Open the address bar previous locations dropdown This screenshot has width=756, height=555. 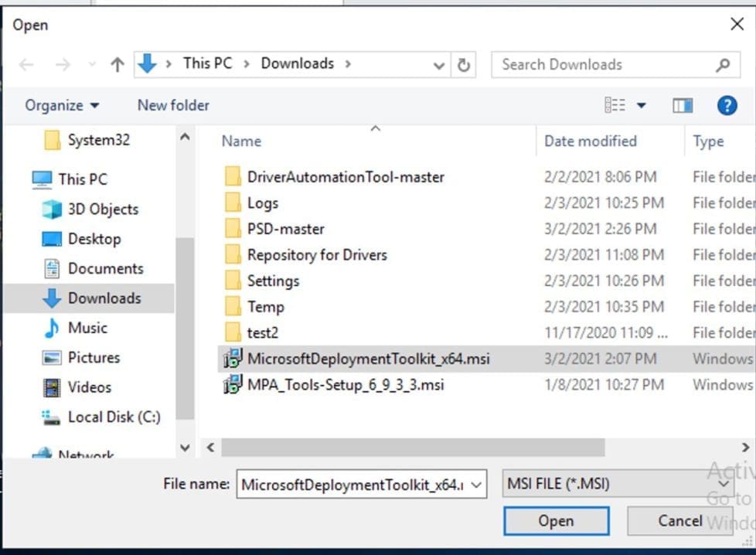pyautogui.click(x=439, y=65)
